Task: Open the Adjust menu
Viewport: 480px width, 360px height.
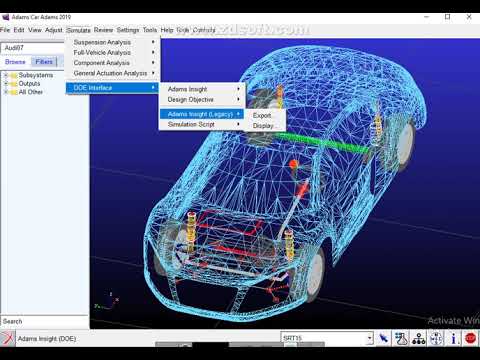Action: point(54,30)
